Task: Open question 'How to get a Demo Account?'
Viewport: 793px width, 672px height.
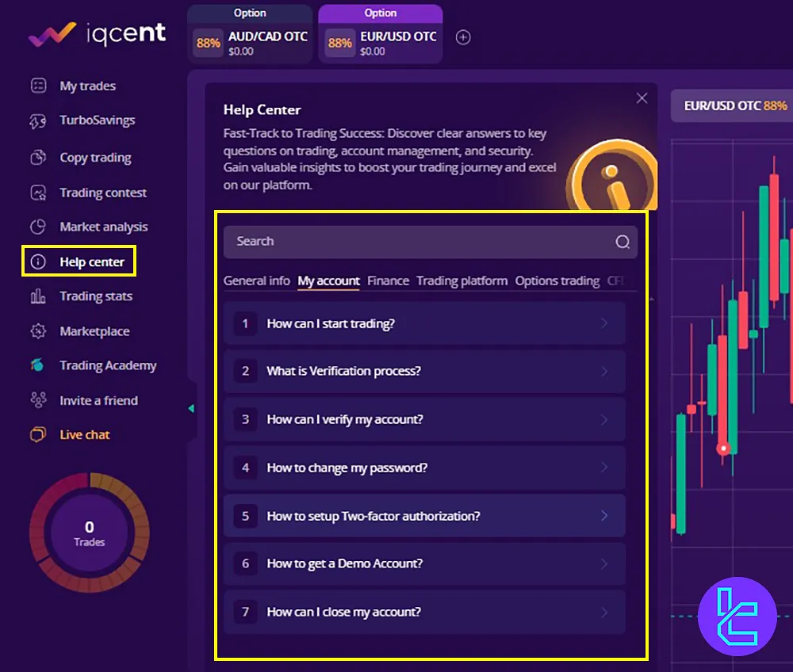Action: coord(424,563)
